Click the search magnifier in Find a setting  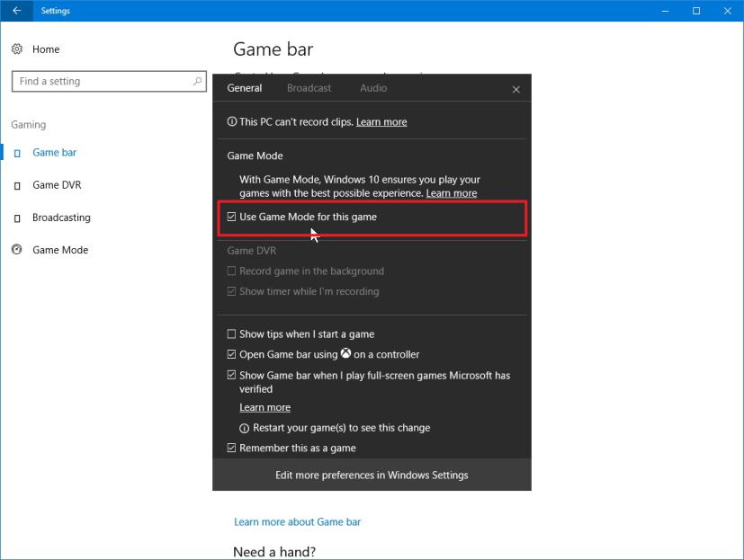coord(197,81)
